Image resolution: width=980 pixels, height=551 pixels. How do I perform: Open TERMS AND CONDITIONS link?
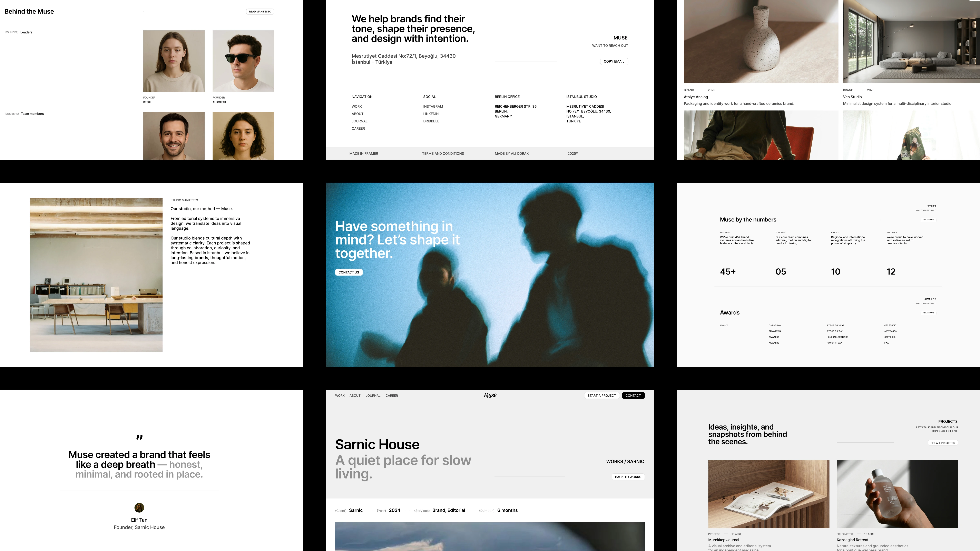click(x=443, y=154)
